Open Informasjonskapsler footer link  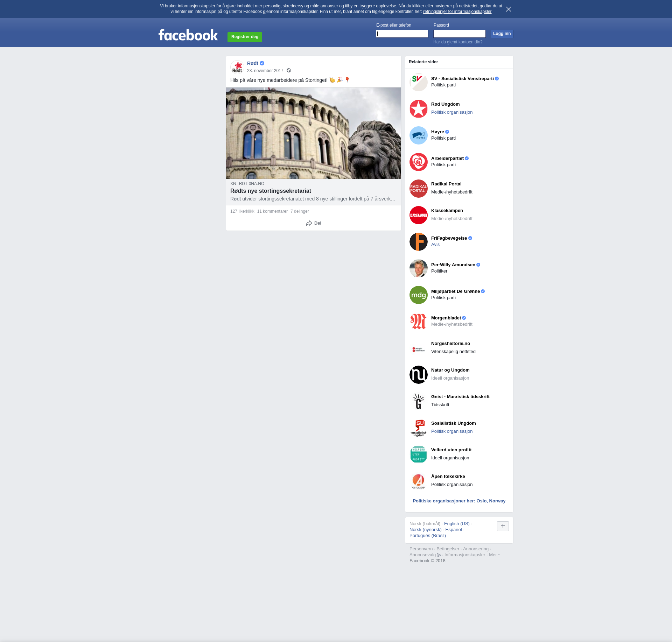[465, 555]
